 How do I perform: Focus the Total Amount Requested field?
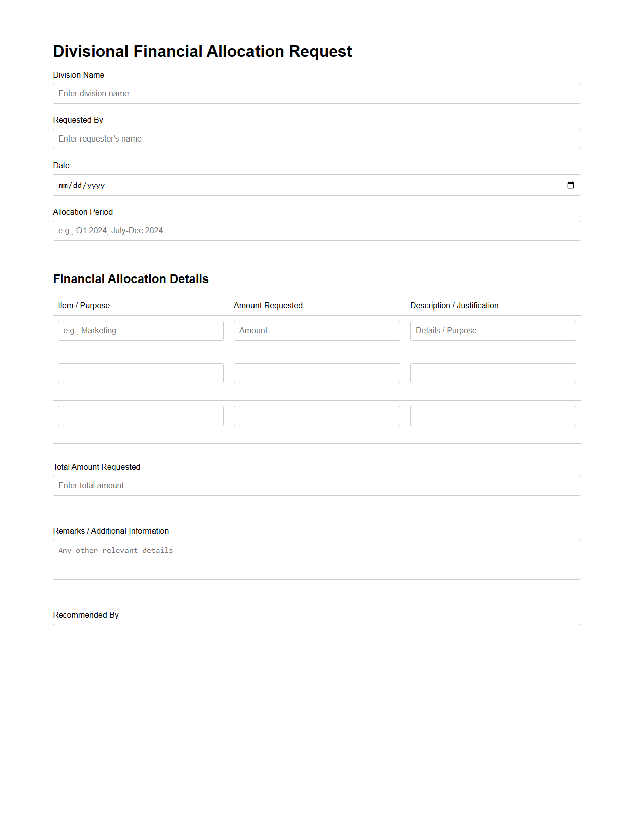coord(317,486)
